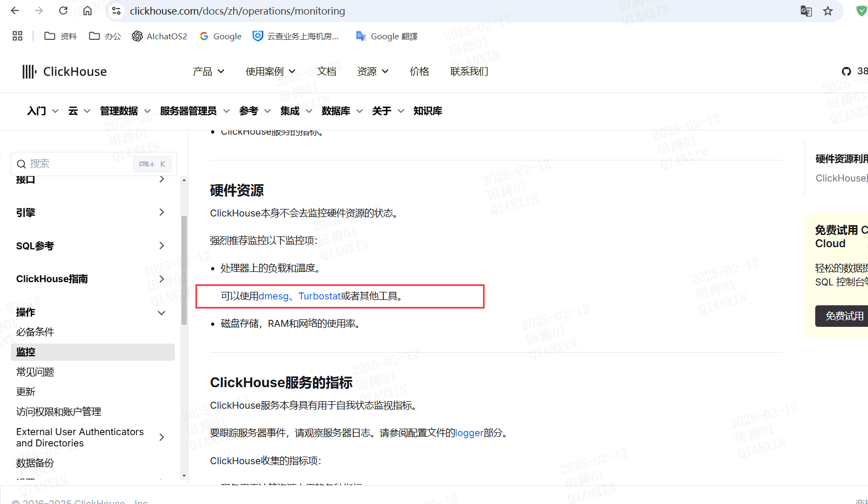
Task: Click the sidebar scrollbar thumb
Action: [184, 270]
